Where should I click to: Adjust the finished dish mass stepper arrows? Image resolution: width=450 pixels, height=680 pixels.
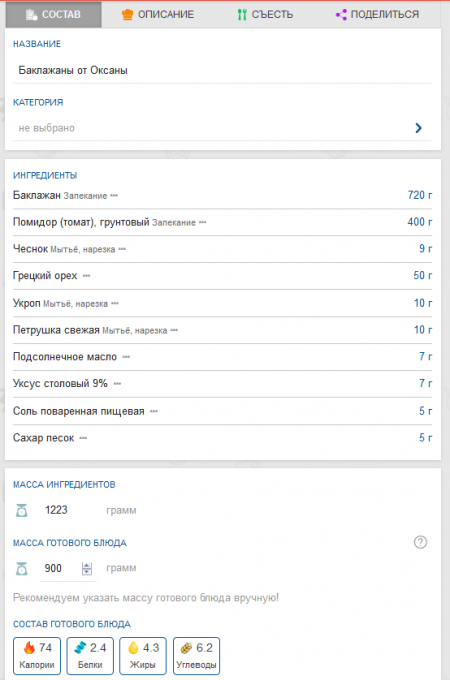87,569
